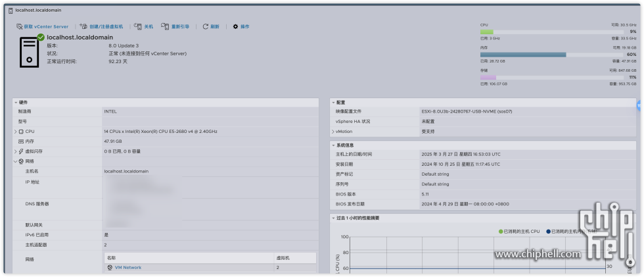The height and width of the screenshot is (277, 644).
Task: Click the 获取 vCenter Server toolbar icon
Action: (x=19, y=27)
